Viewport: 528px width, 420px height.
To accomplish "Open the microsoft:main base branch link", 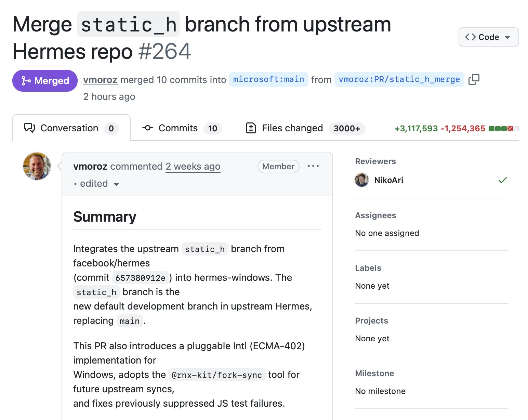I will tap(268, 79).
